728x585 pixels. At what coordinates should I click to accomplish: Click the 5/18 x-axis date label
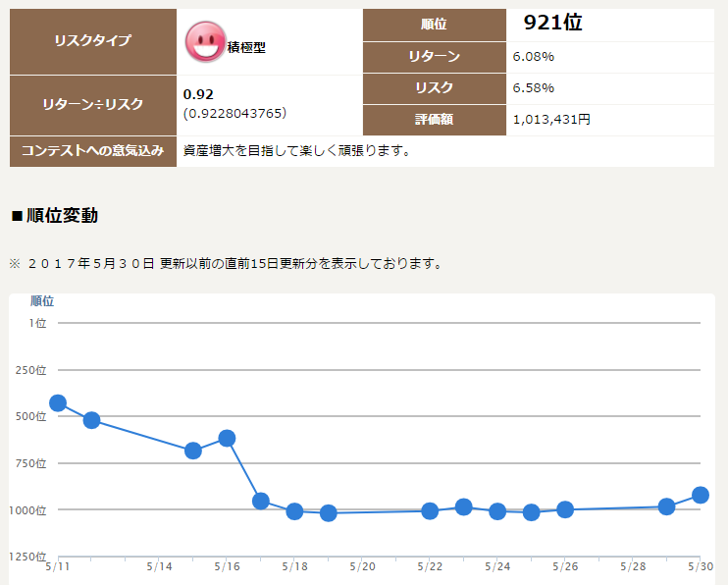pyautogui.click(x=294, y=566)
